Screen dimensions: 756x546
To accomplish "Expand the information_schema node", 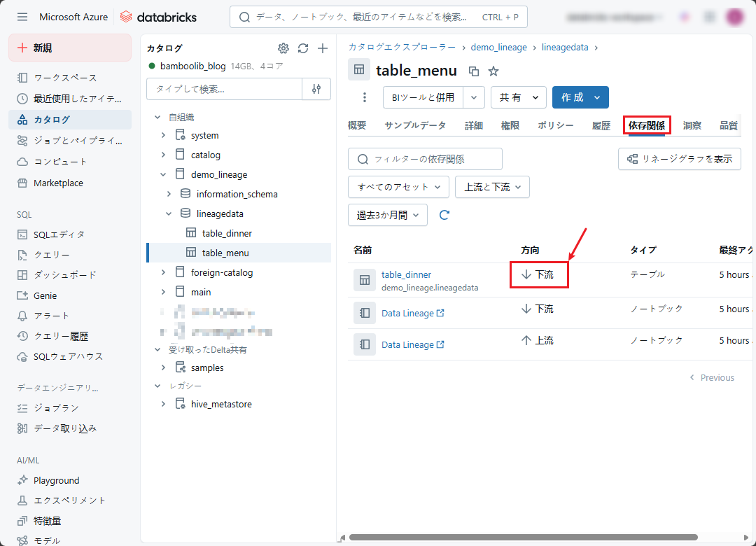I will click(x=169, y=194).
